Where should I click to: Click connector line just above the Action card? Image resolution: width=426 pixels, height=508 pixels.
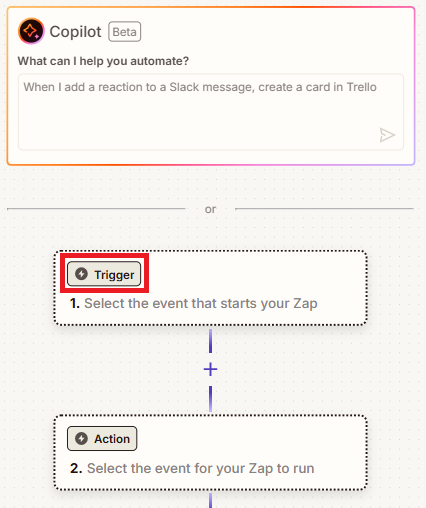point(210,399)
